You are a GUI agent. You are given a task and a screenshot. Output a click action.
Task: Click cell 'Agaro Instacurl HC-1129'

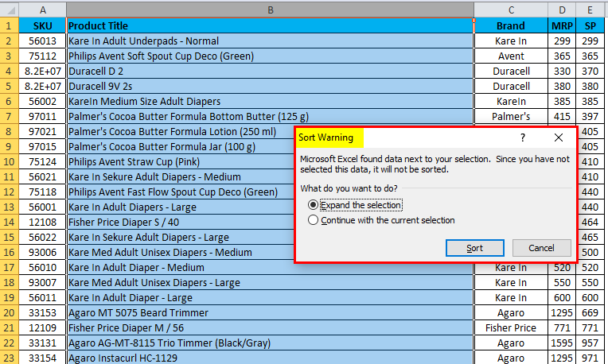click(271, 358)
